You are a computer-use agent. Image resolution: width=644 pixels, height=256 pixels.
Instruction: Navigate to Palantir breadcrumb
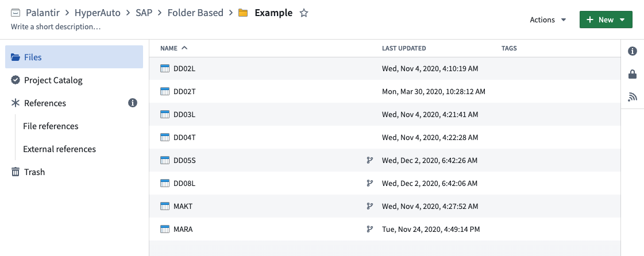click(44, 13)
